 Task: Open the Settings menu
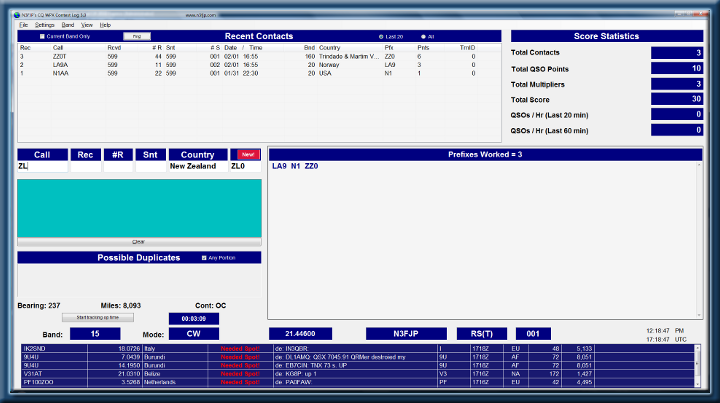(44, 24)
